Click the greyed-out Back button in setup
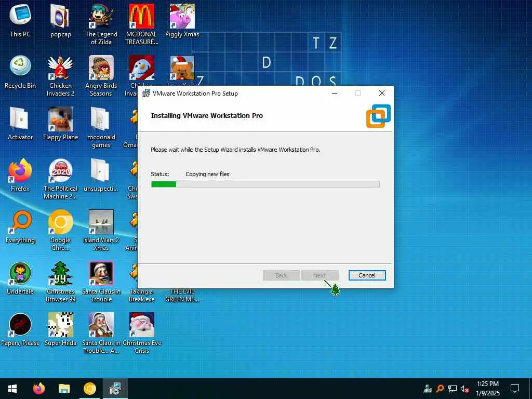The width and height of the screenshot is (532, 399). [281, 275]
